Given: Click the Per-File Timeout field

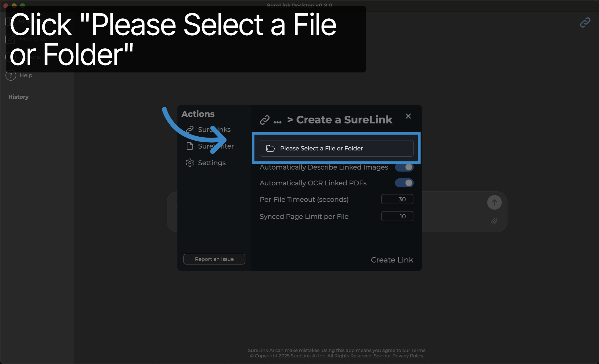Looking at the screenshot, I should pyautogui.click(x=397, y=199).
